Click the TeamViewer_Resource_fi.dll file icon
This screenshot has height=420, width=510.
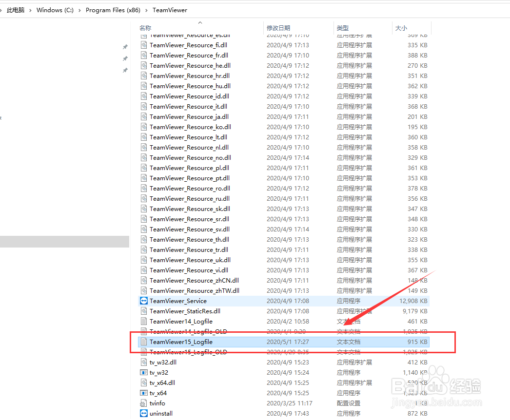point(143,45)
